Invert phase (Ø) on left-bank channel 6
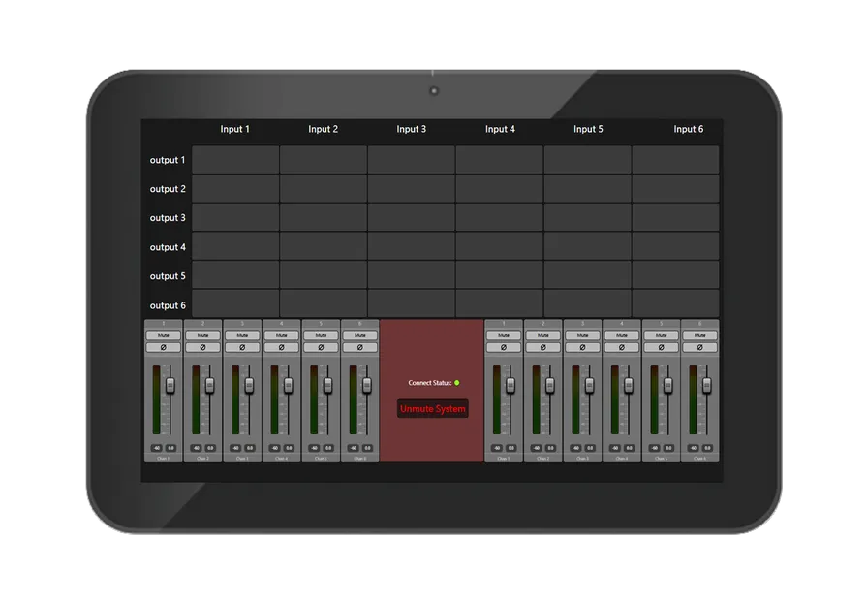 point(359,347)
